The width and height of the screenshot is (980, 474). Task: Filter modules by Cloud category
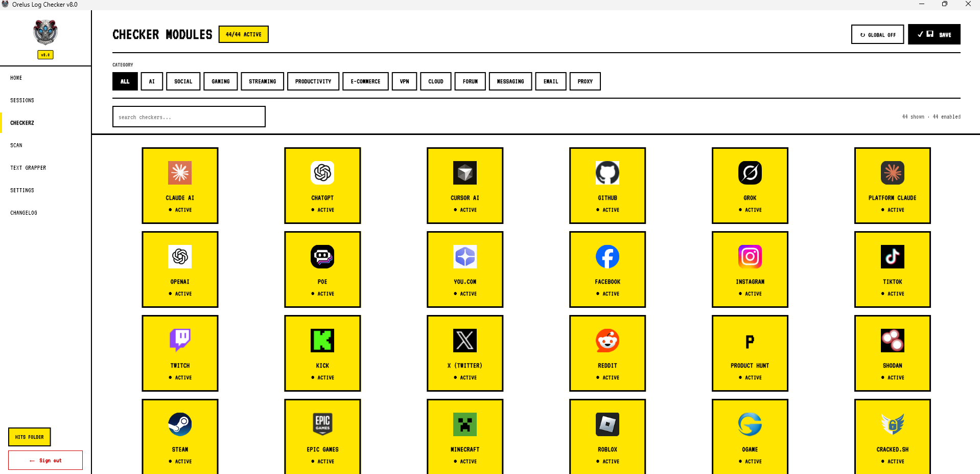436,81
